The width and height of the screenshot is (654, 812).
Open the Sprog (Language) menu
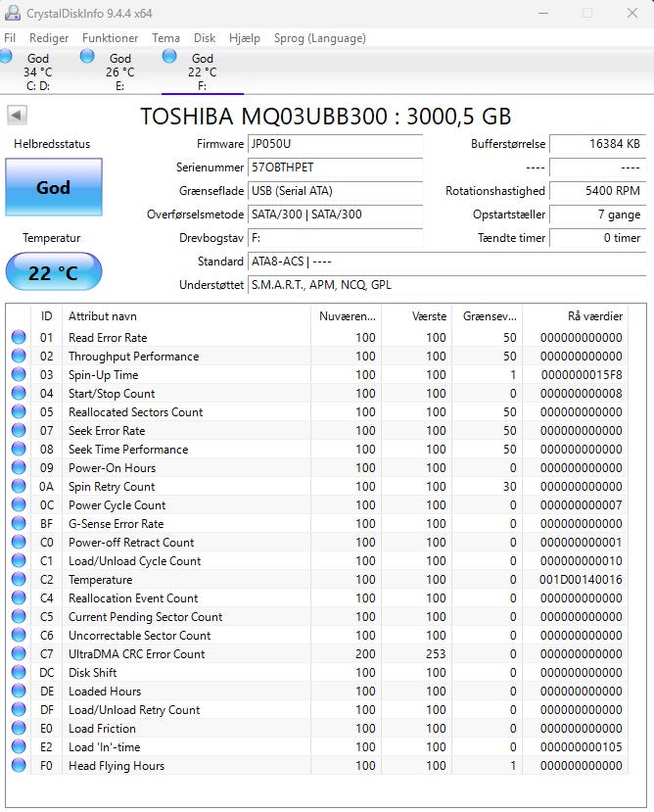(x=319, y=38)
